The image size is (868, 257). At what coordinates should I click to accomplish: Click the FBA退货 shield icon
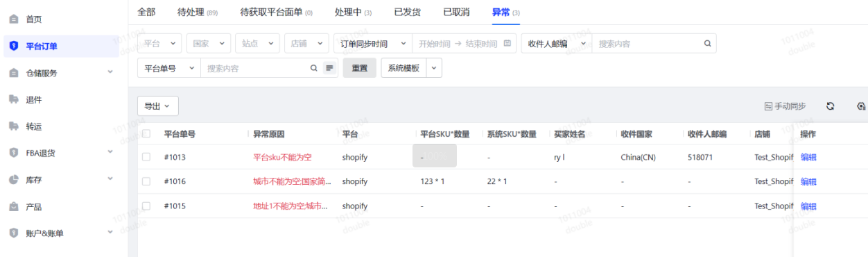[x=14, y=153]
